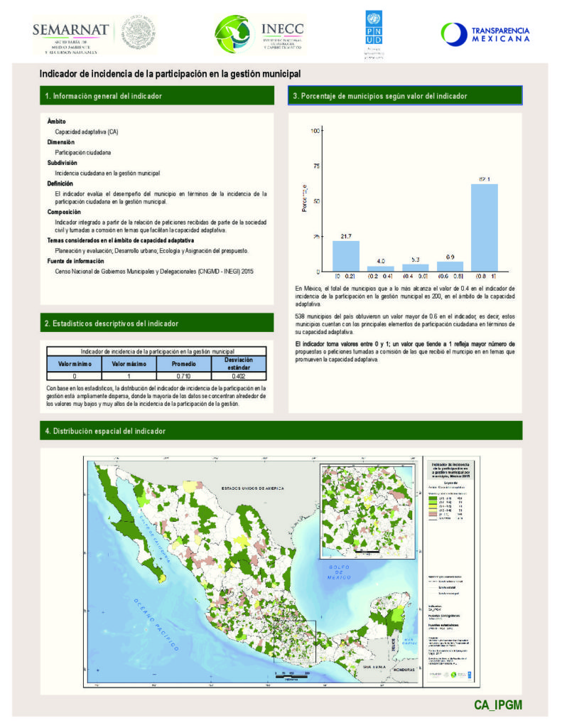
Task: Click the maximum value 1 cell
Action: tap(129, 376)
